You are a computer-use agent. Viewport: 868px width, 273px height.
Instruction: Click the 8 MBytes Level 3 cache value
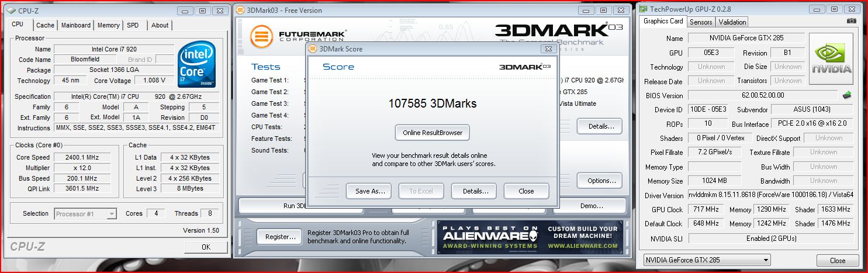(x=189, y=189)
